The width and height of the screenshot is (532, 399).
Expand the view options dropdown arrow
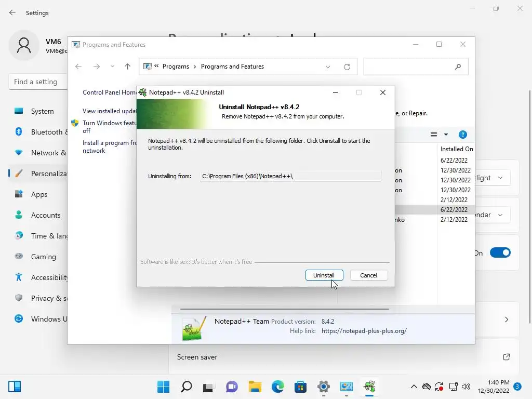coord(446,135)
